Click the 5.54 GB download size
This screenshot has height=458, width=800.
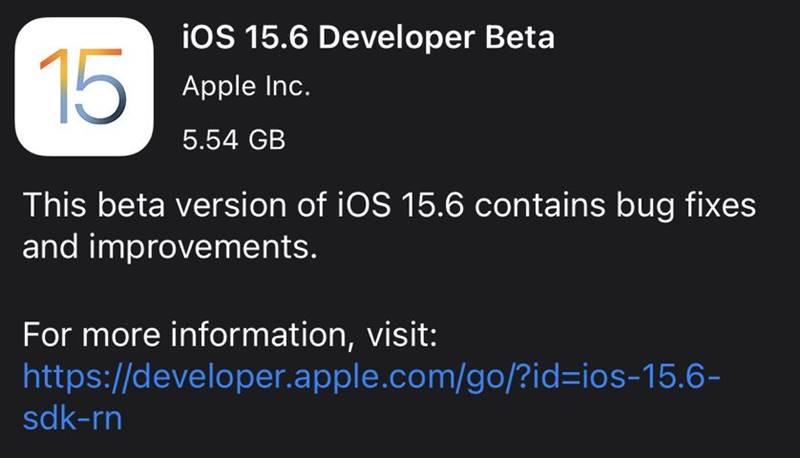click(234, 140)
